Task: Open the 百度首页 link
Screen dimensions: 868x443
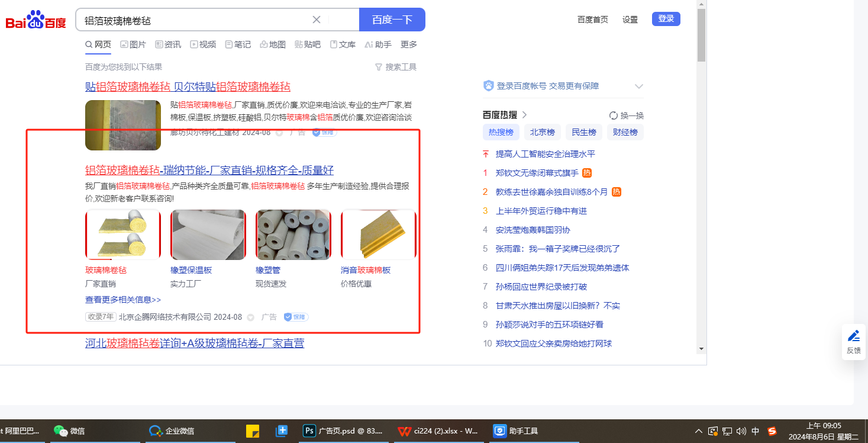Action: (x=593, y=20)
